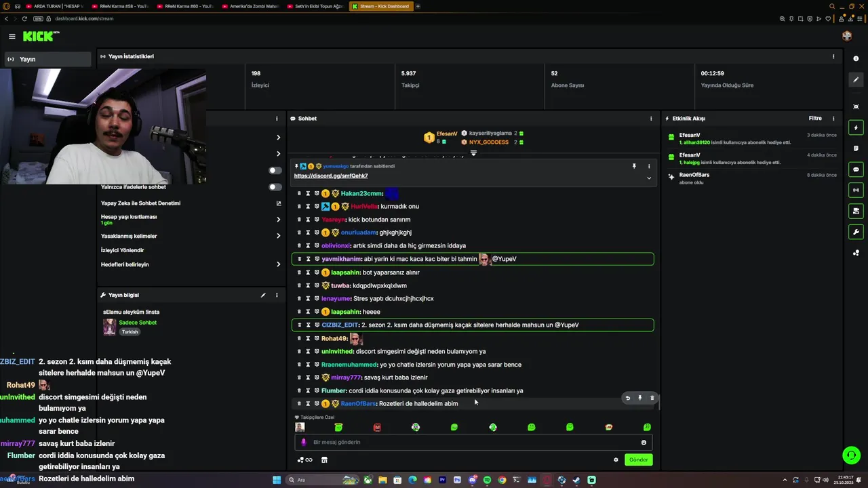This screenshot has width=868, height=488.
Task: Open Sohbet panel three-dot menu
Action: pos(651,119)
